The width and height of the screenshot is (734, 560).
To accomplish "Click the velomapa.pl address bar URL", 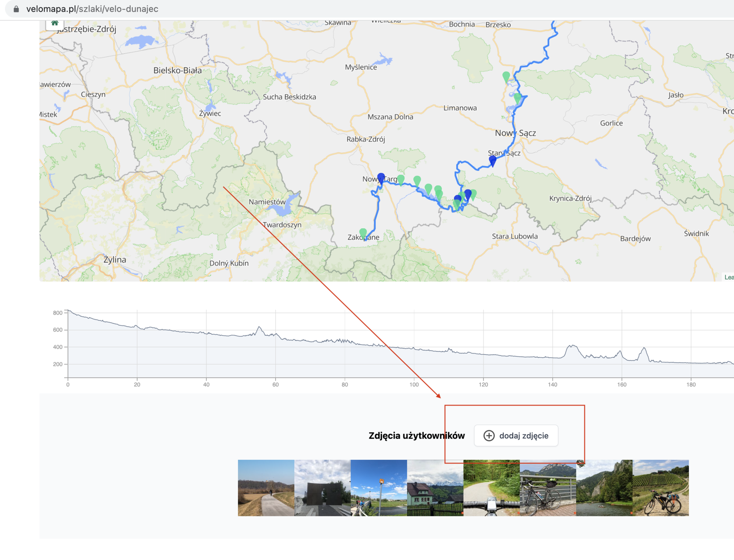I will click(x=92, y=9).
